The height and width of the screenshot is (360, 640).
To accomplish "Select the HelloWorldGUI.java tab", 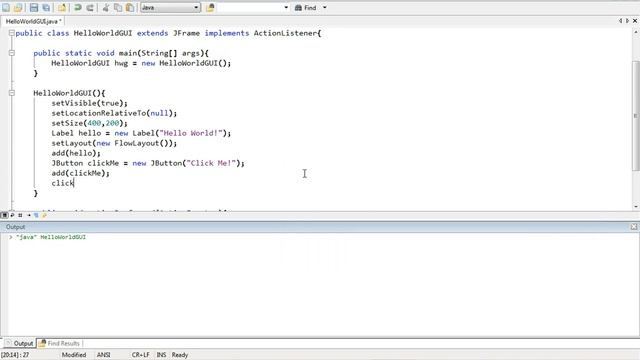I will 33,21.
